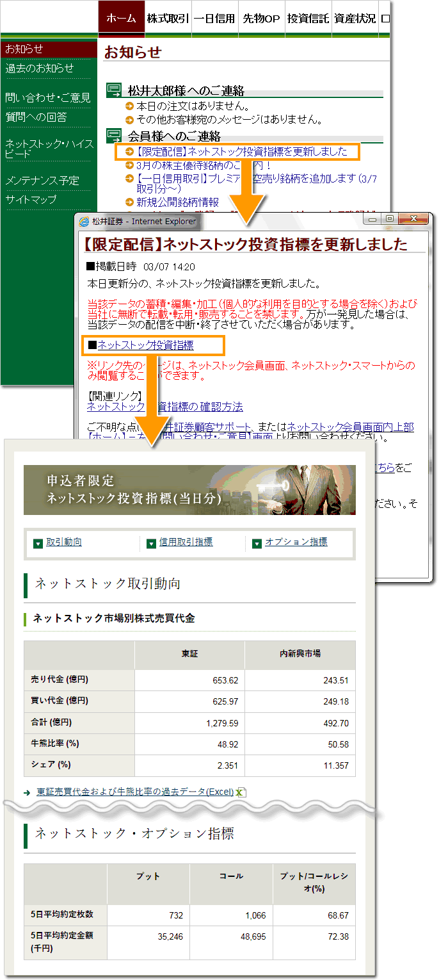Image resolution: width=448 pixels, height=980 pixels.
Task: Select the 先物OP tab
Action: tap(261, 19)
